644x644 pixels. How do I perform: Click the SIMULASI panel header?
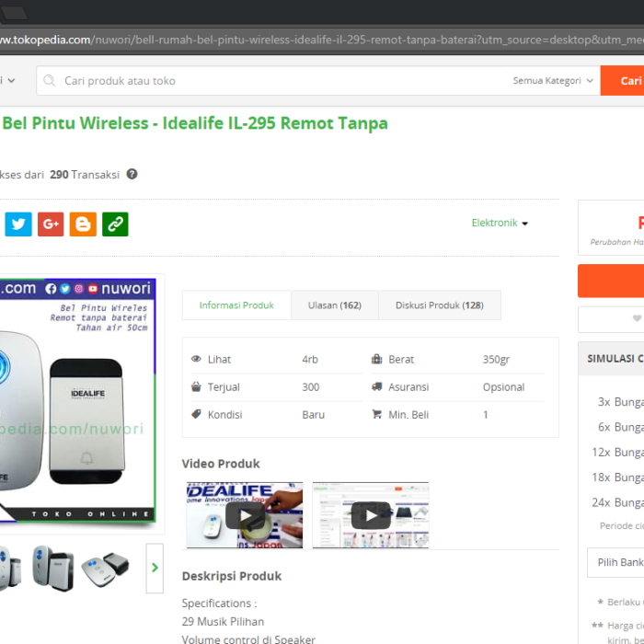(611, 359)
